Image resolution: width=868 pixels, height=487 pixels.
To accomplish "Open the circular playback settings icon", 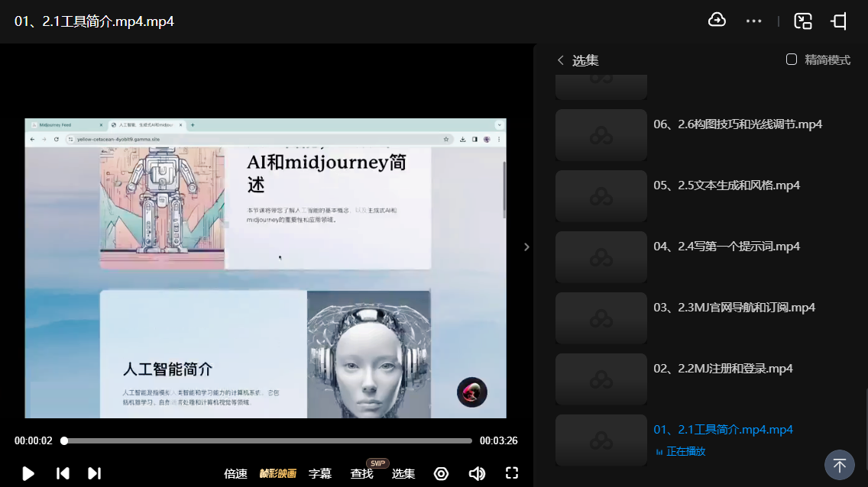I will click(x=441, y=473).
